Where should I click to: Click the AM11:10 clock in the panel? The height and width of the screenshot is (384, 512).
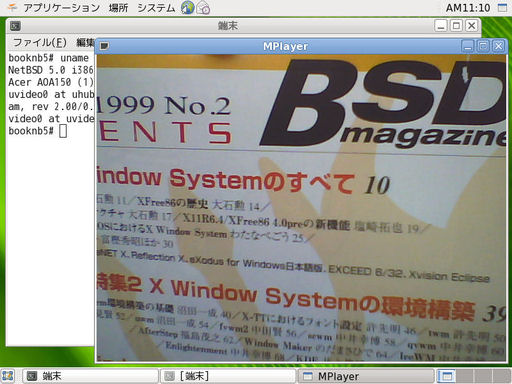(468, 8)
